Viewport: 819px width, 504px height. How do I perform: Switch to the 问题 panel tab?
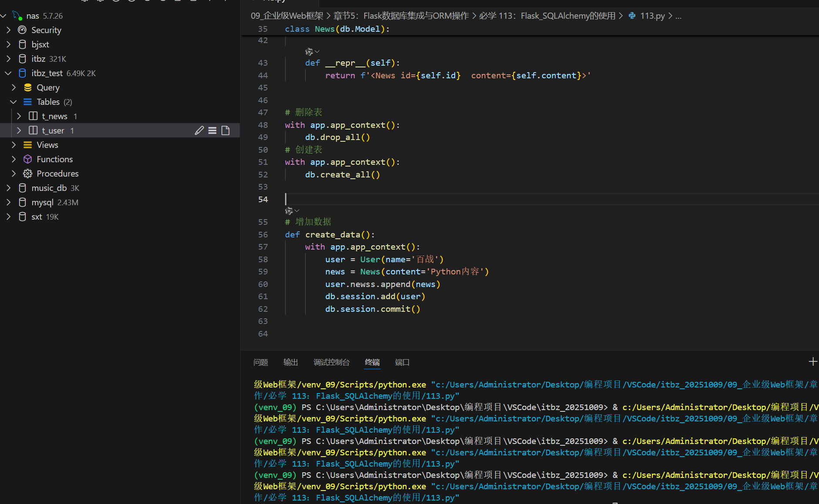pyautogui.click(x=261, y=362)
